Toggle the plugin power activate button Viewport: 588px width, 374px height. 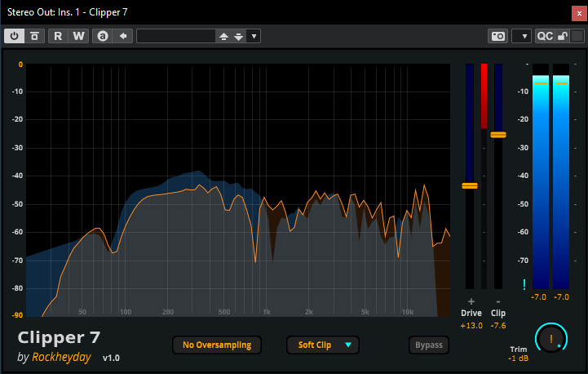[14, 36]
